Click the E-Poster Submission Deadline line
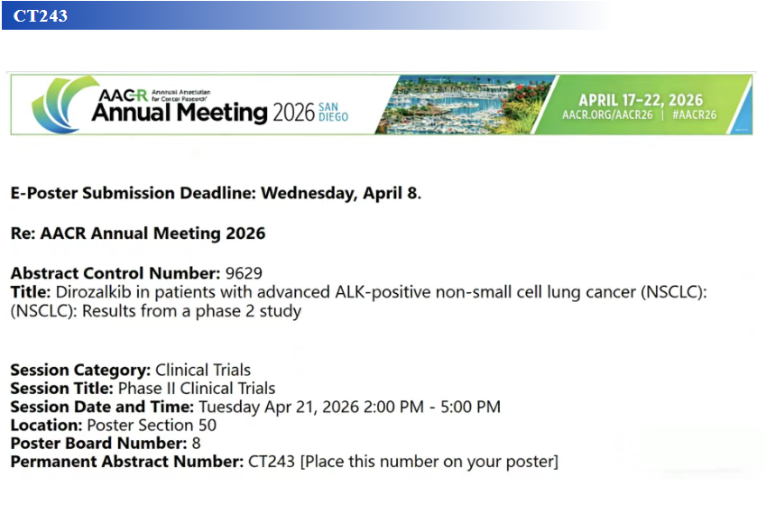Image resolution: width=766 pixels, height=532 pixels. pyautogui.click(x=216, y=193)
